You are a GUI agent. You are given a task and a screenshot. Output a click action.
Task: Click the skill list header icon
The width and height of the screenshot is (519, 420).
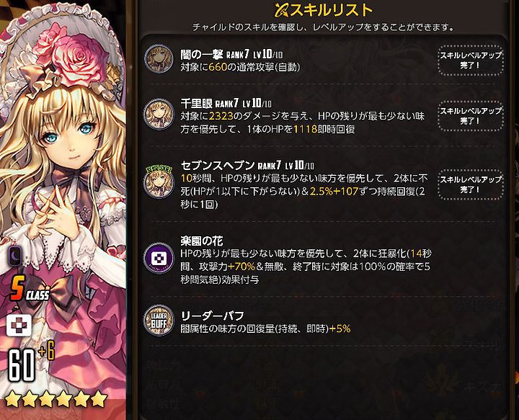[x=282, y=10]
